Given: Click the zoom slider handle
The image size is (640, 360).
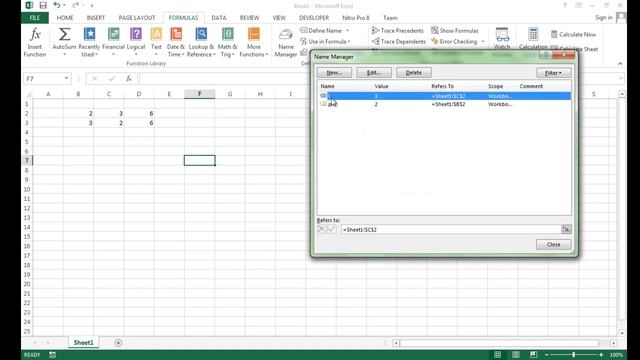Looking at the screenshot, I should tap(573, 355).
